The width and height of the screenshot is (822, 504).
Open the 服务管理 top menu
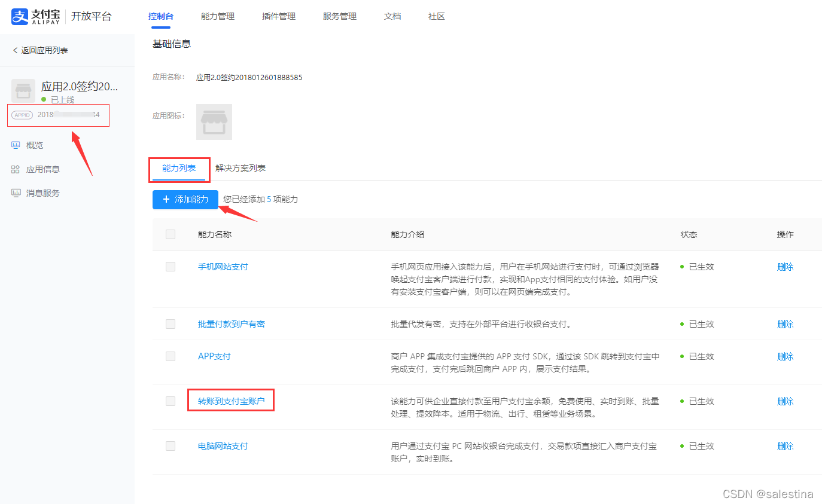(340, 16)
